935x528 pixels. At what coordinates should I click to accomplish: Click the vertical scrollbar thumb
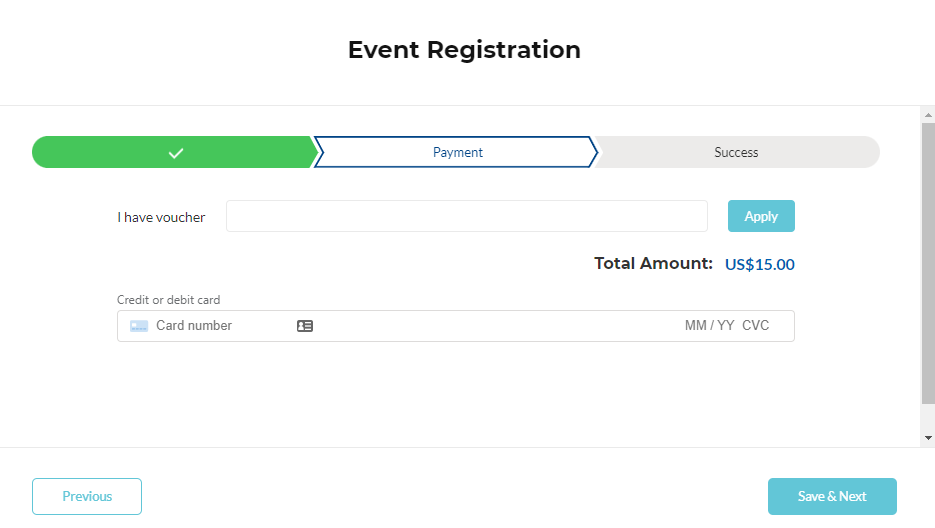point(928,260)
